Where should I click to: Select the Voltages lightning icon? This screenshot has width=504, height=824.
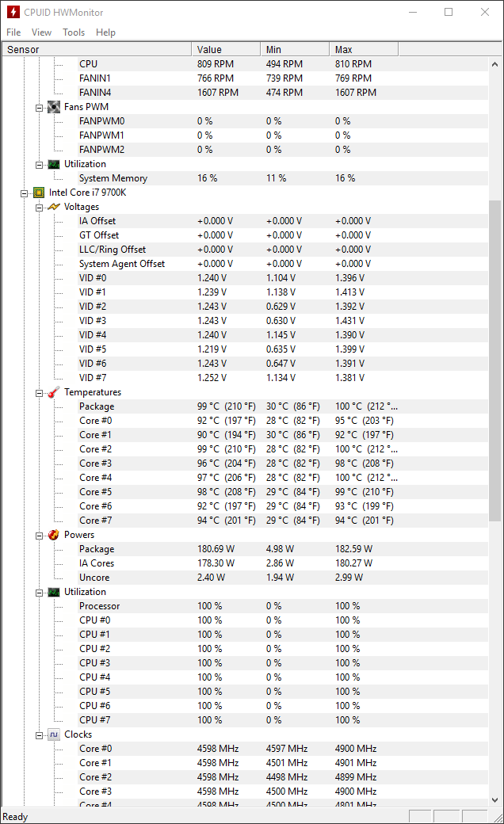click(x=54, y=207)
